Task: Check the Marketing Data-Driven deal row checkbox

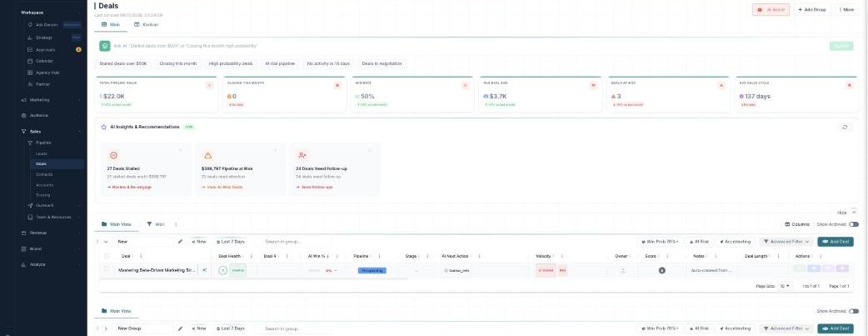Action: [x=107, y=270]
